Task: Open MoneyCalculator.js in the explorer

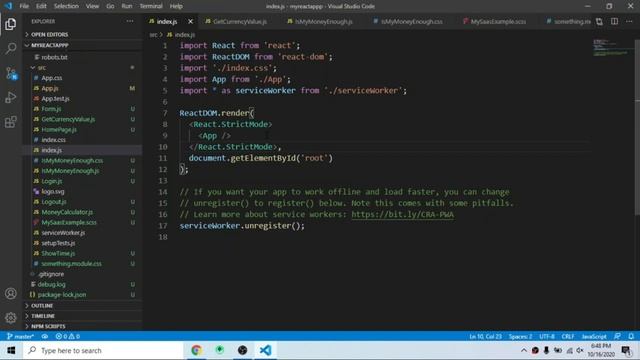Action: click(67, 212)
